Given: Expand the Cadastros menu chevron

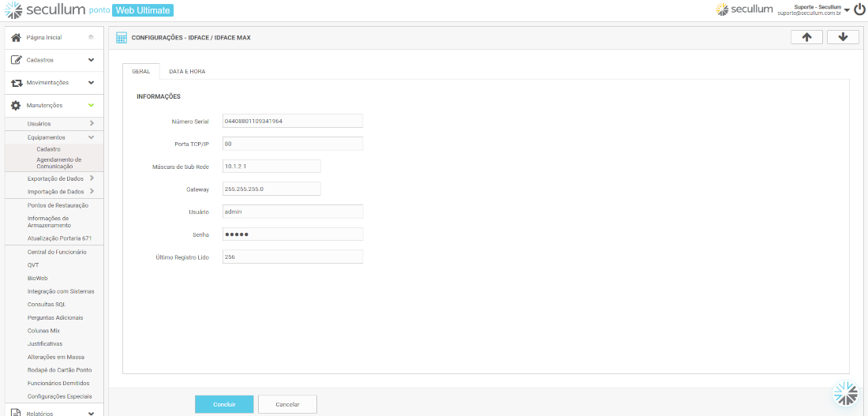Looking at the screenshot, I should tap(91, 60).
